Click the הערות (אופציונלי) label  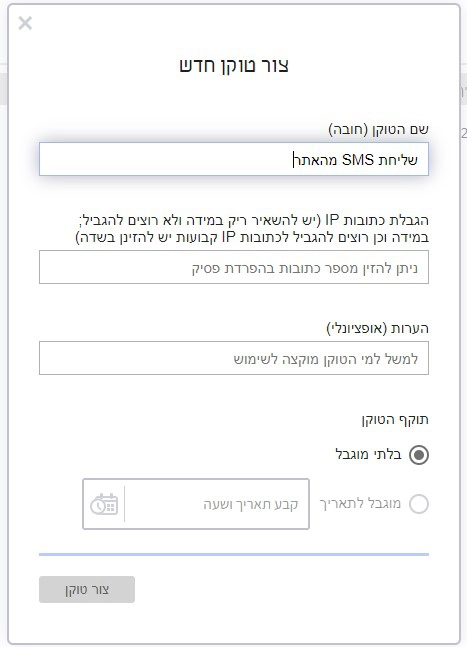pyautogui.click(x=377, y=328)
